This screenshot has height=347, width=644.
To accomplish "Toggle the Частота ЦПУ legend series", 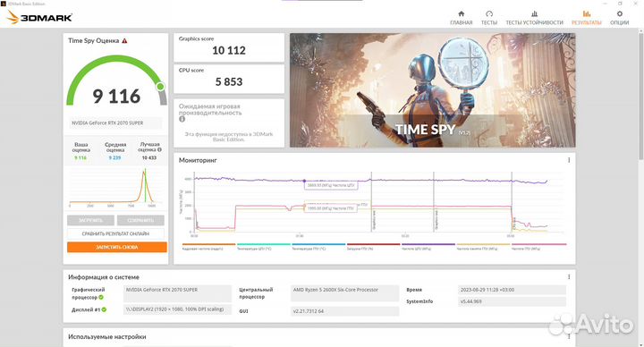I will pos(428,247).
